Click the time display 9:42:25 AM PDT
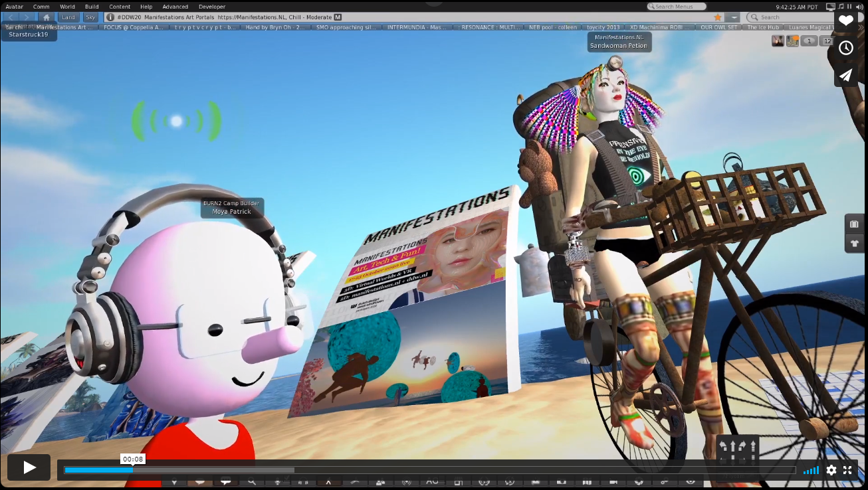This screenshot has width=868, height=490. tap(798, 7)
